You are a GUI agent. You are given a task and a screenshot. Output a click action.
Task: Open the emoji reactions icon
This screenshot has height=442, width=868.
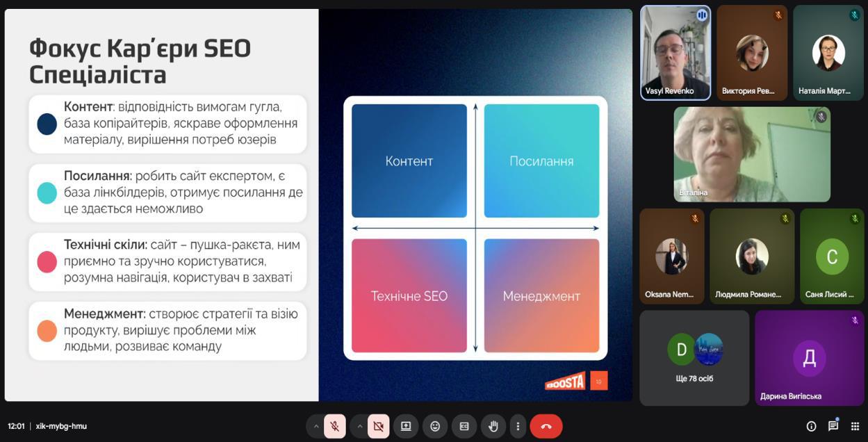pyautogui.click(x=435, y=426)
